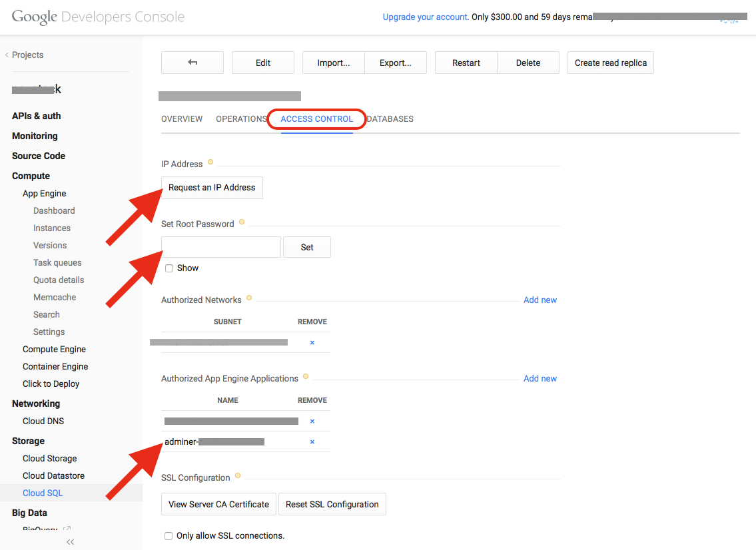Collapse the App Engine subsection
The width and height of the screenshot is (756, 550).
click(45, 193)
